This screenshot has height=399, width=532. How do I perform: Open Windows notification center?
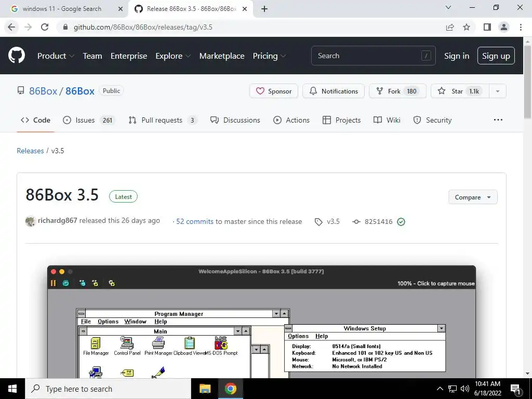(x=516, y=389)
